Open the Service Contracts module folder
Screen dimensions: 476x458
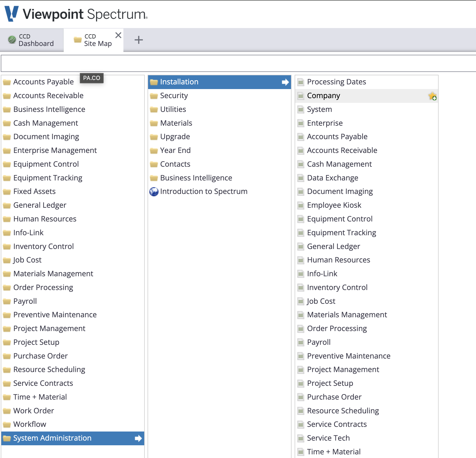click(x=73, y=383)
